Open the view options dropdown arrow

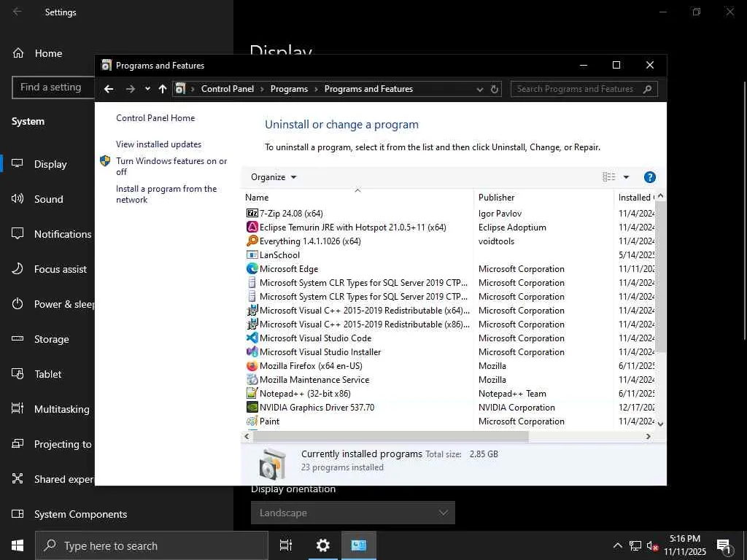pos(627,177)
